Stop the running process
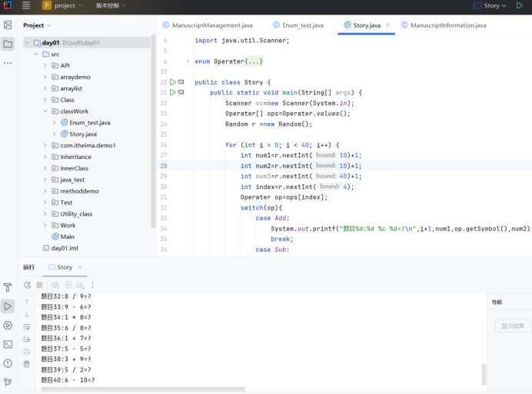The height and width of the screenshot is (394, 532). pos(40,285)
